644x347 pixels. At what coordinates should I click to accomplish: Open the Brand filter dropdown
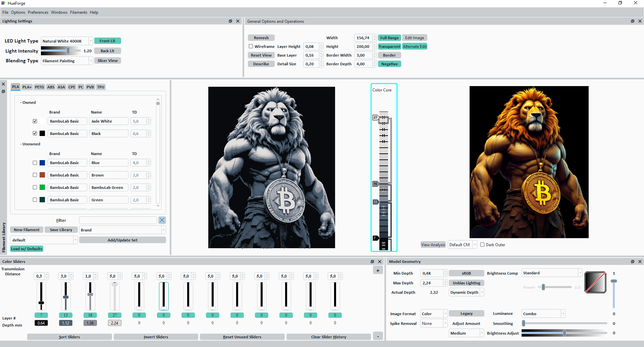pyautogui.click(x=122, y=230)
